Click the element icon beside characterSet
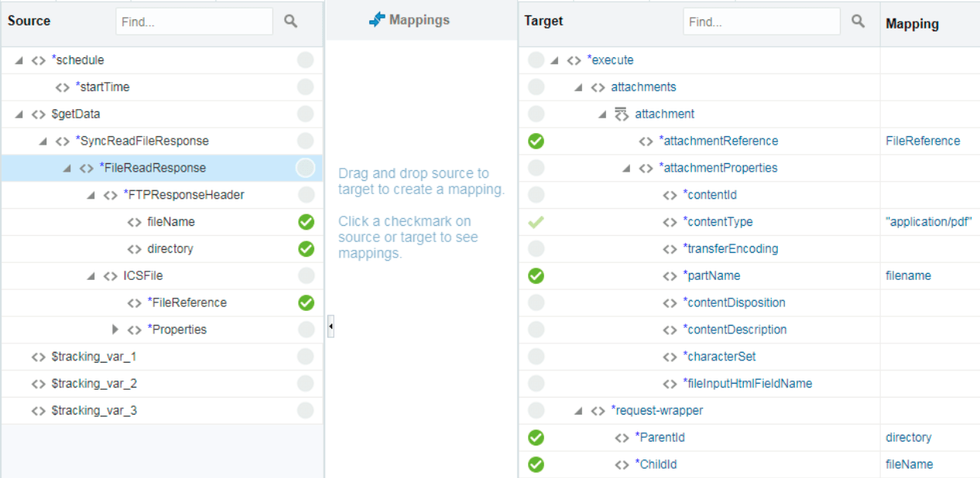The image size is (980, 478). point(670,357)
